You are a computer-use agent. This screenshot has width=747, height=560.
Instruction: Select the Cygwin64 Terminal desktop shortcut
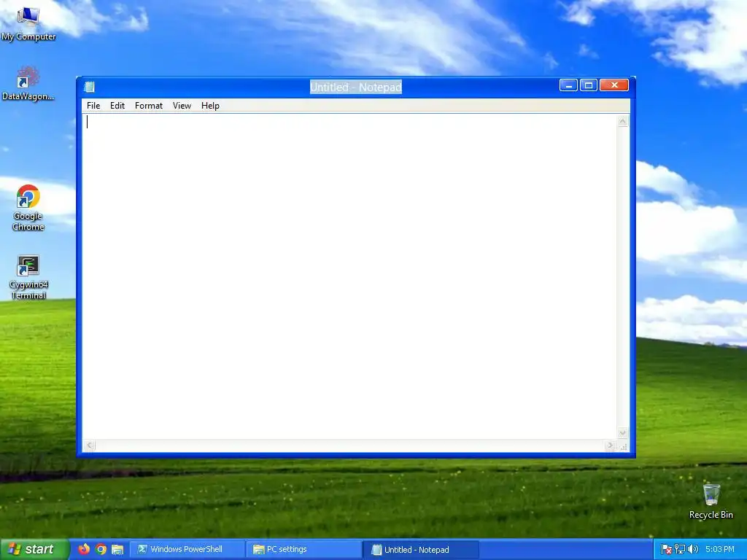click(28, 277)
